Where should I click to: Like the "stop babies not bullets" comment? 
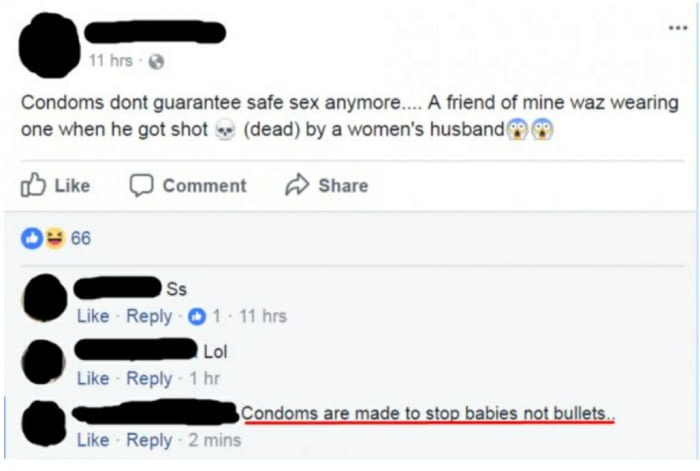(93, 440)
